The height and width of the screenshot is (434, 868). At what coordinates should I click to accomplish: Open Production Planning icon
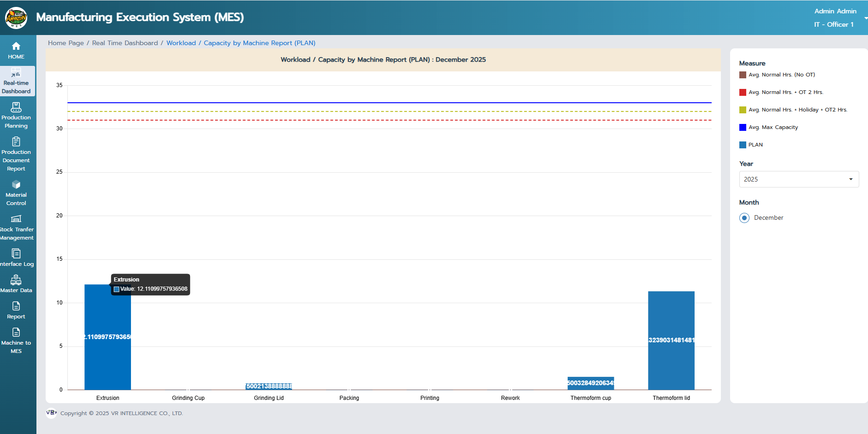point(16,107)
